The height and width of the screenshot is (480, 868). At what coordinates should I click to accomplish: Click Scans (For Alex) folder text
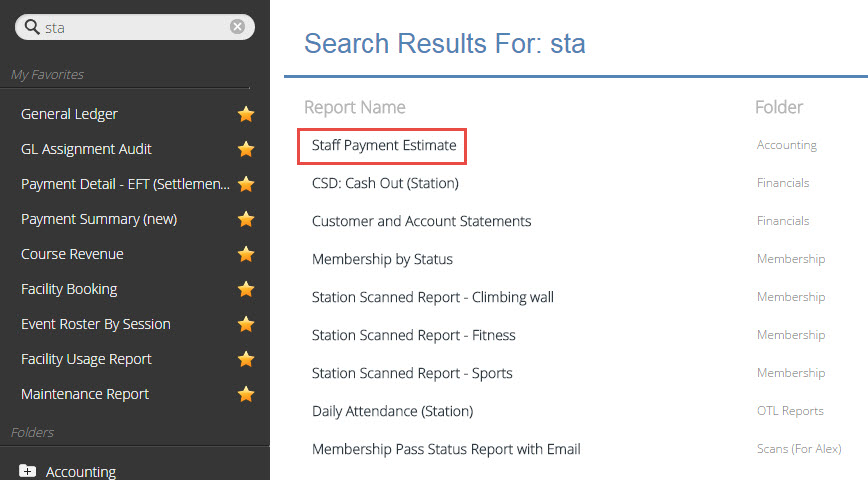tap(799, 449)
